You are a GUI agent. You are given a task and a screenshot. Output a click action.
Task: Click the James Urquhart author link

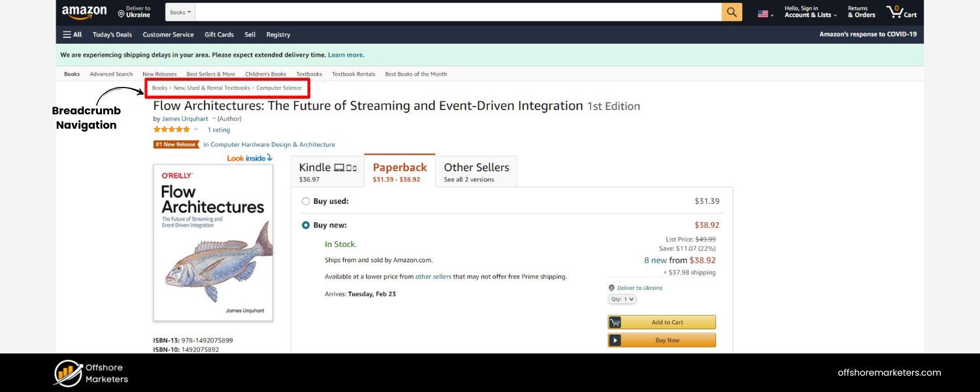pyautogui.click(x=185, y=119)
